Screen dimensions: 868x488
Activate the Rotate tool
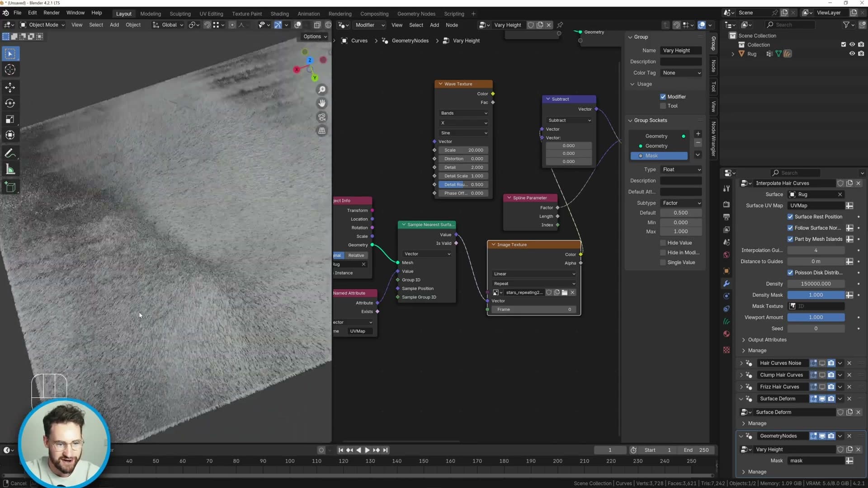[10, 103]
